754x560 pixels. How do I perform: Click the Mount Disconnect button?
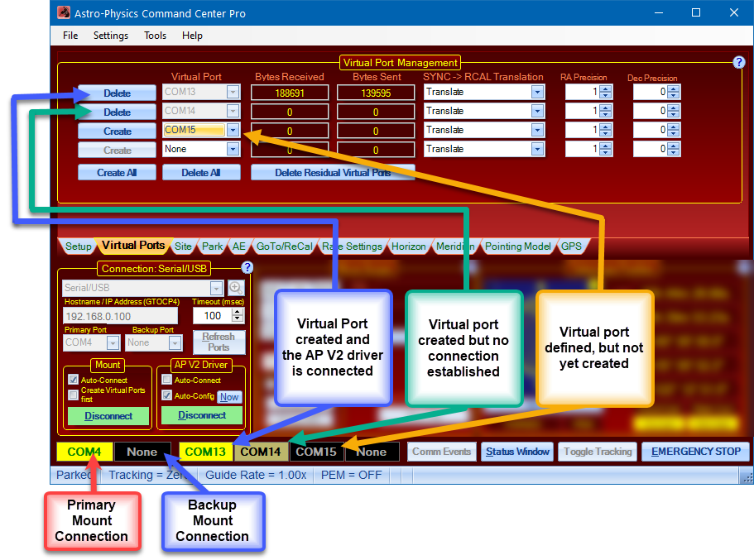[108, 416]
